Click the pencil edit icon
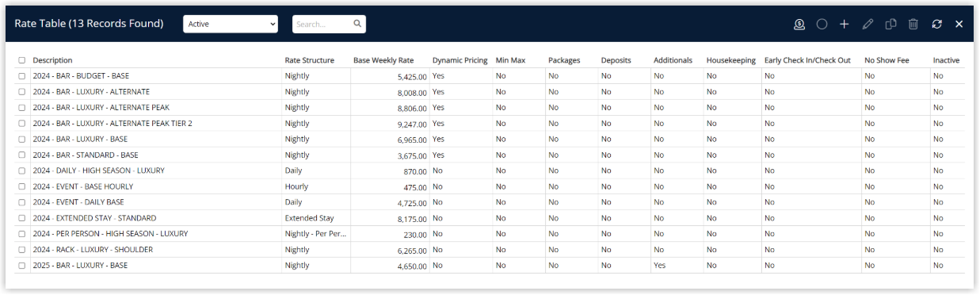 868,24
